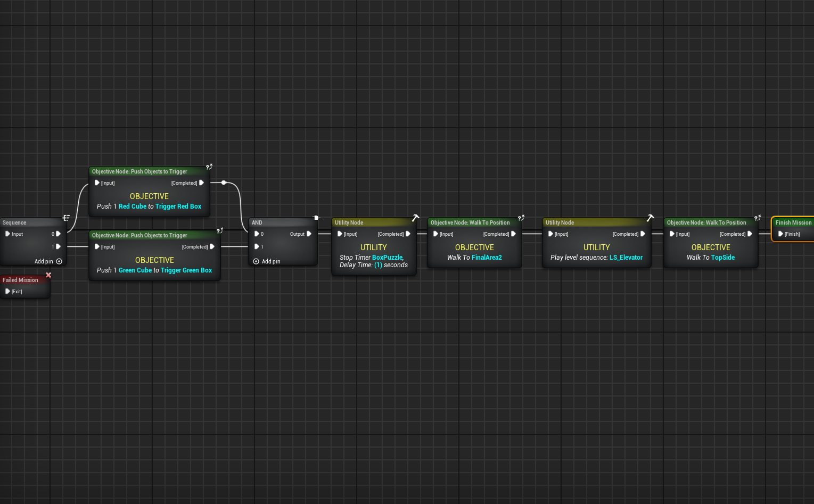The image size is (814, 504).
Task: Click Completed pin of Green Cube objective node
Action: pyautogui.click(x=212, y=246)
